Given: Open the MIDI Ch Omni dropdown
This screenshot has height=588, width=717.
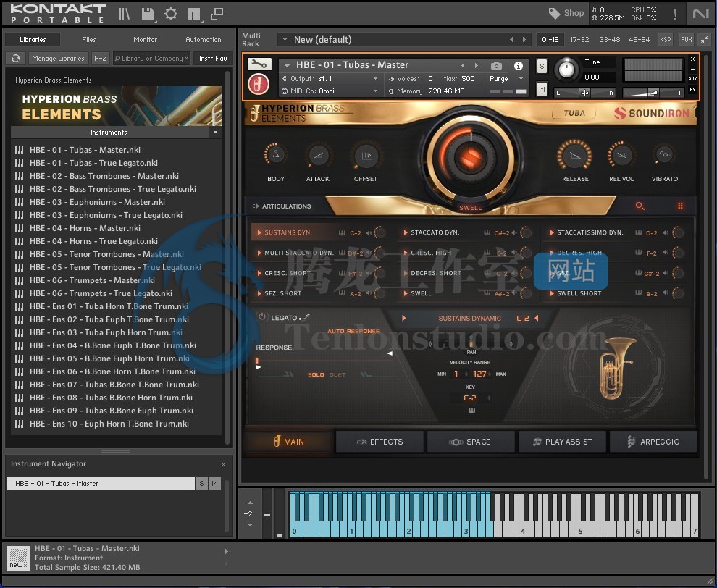Looking at the screenshot, I should (x=375, y=91).
